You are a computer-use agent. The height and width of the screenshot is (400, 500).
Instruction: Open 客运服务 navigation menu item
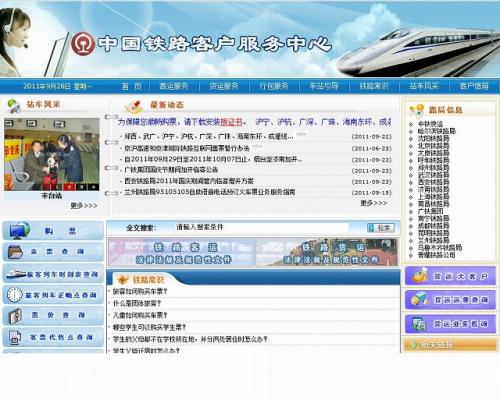coord(174,86)
